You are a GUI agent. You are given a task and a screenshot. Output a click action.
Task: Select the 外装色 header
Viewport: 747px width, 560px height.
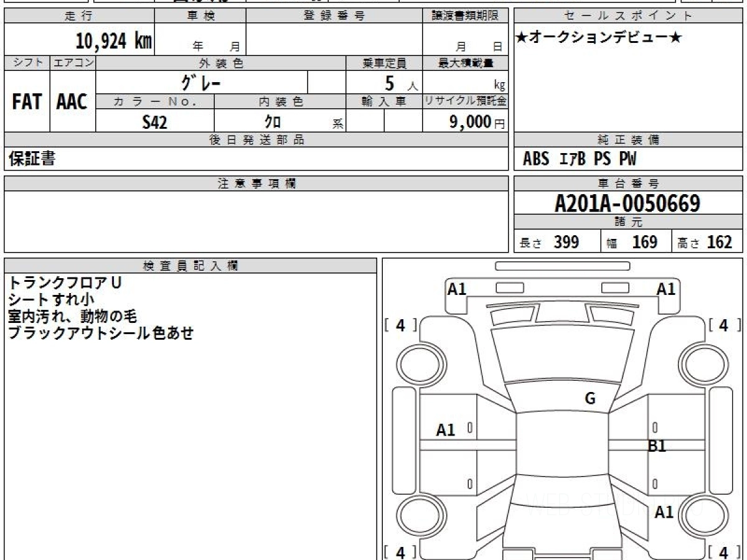pyautogui.click(x=221, y=63)
